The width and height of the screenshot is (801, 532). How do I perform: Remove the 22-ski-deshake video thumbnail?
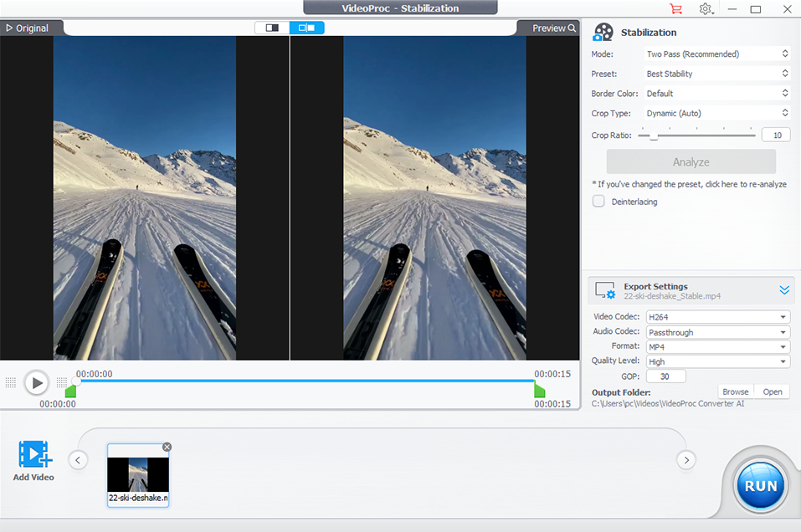[x=167, y=447]
